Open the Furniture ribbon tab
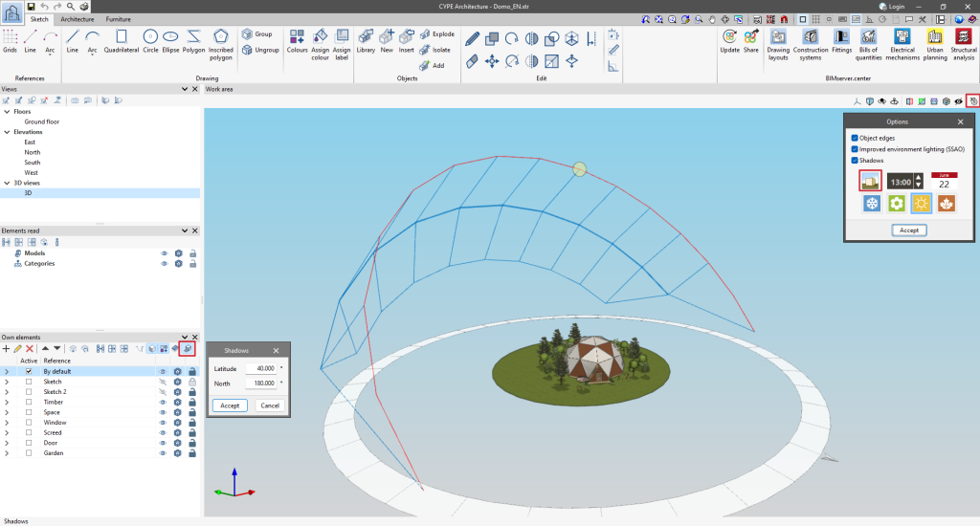Screen dimensions: 980x526 (x=119, y=18)
